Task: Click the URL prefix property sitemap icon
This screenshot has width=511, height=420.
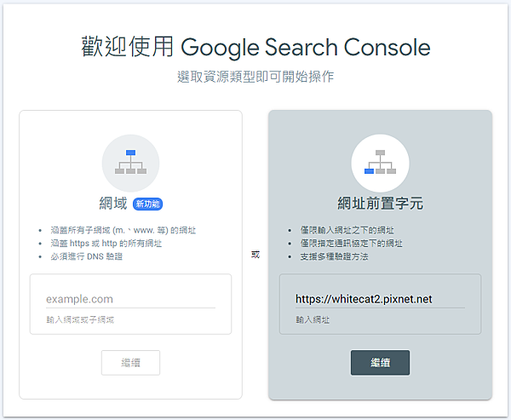Action: coord(380,162)
